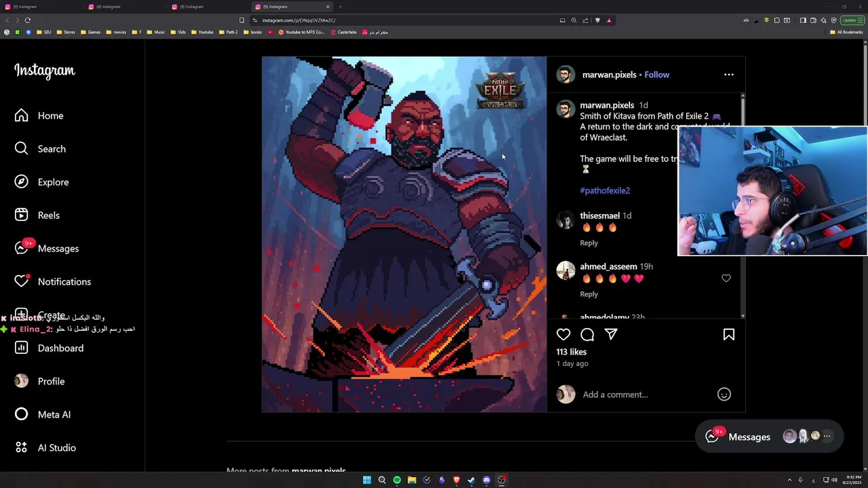Viewport: 868px width, 488px height.
Task: Switch to the first Instagram browser tab
Action: [x=41, y=7]
